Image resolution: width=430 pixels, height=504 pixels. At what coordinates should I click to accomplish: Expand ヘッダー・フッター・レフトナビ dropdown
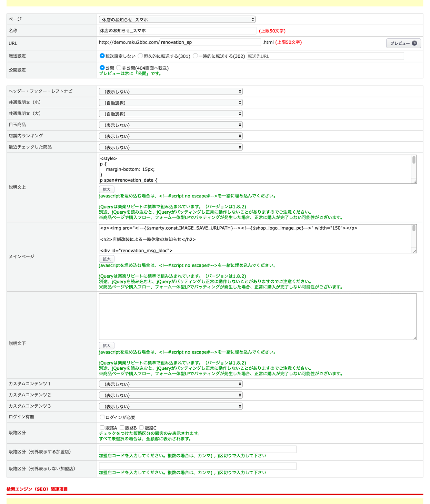pos(171,91)
